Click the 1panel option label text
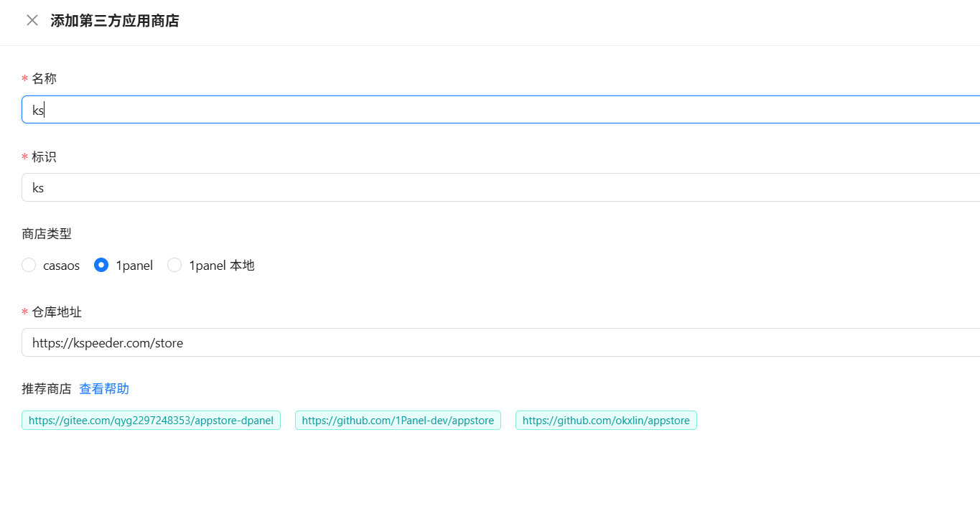 [134, 266]
